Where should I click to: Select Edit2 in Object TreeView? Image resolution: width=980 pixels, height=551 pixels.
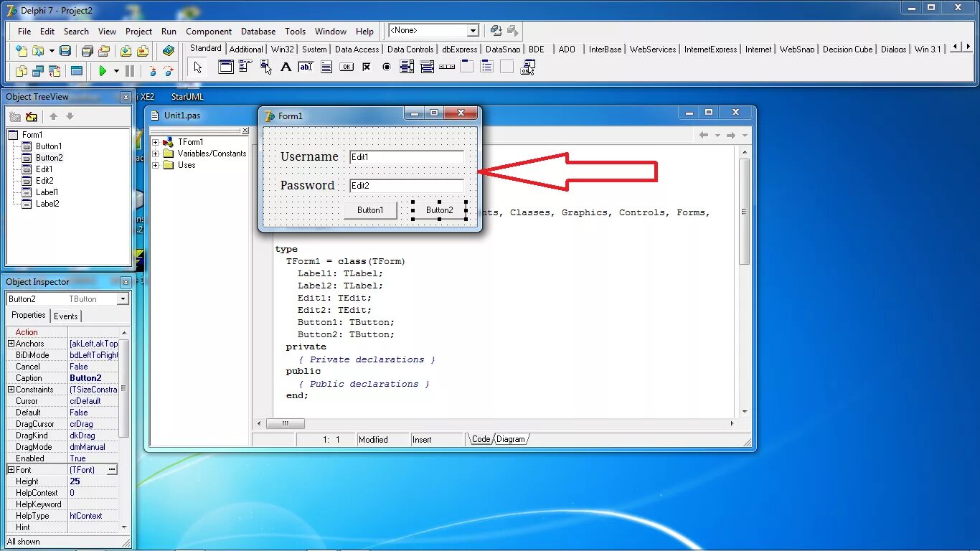click(x=44, y=181)
